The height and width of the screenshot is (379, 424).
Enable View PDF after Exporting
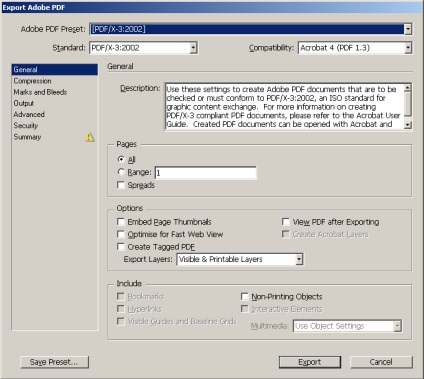tap(286, 222)
